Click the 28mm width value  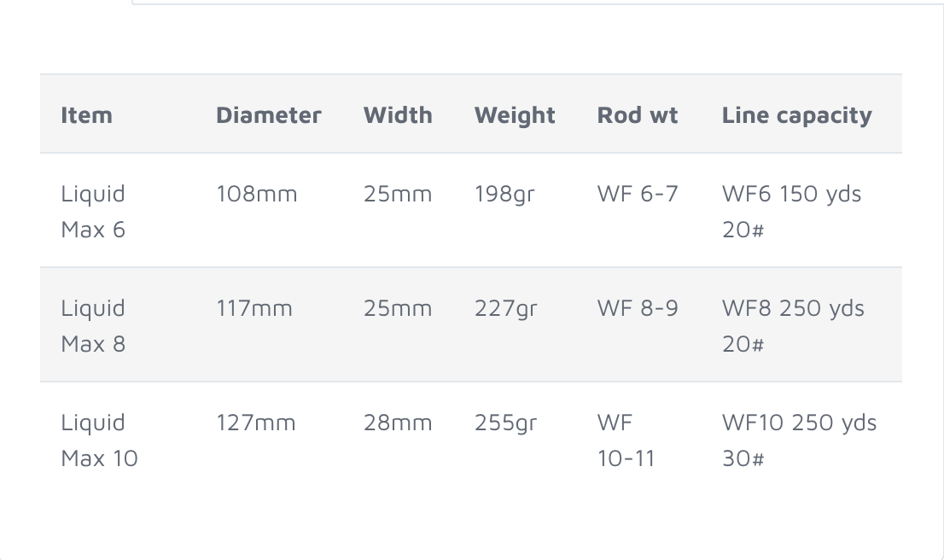click(398, 423)
